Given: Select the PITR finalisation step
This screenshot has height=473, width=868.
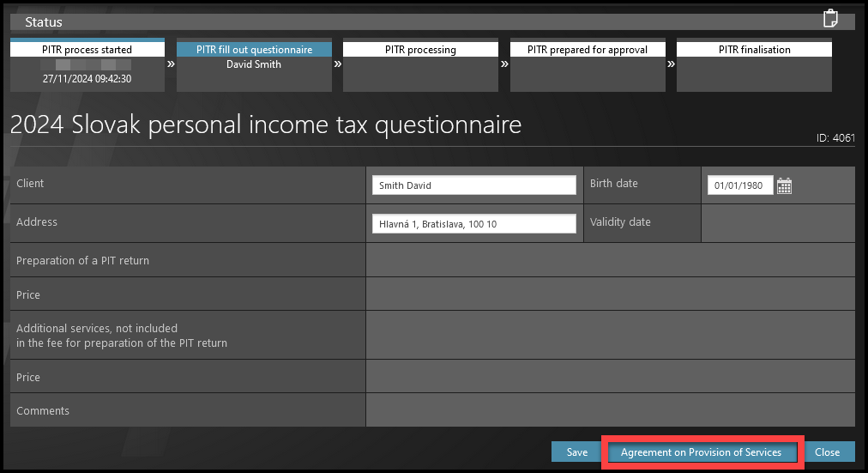Looking at the screenshot, I should coord(754,64).
